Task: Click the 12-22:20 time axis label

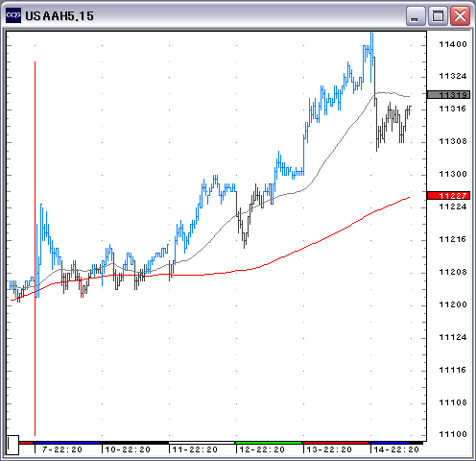Action: [x=262, y=449]
